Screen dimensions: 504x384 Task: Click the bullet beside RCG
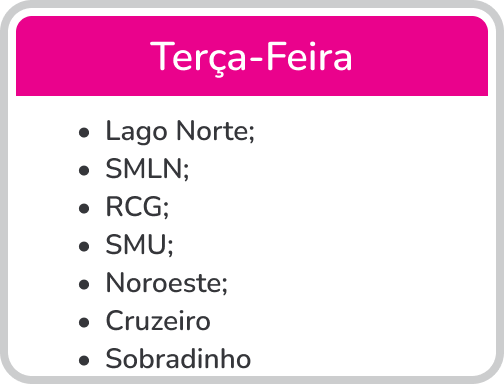pos(84,209)
